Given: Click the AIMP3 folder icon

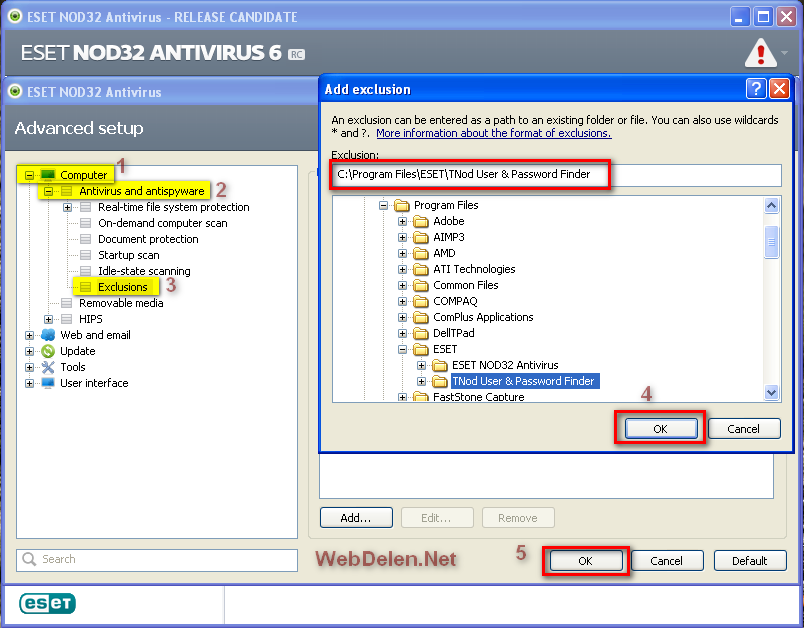Looking at the screenshot, I should click(420, 237).
